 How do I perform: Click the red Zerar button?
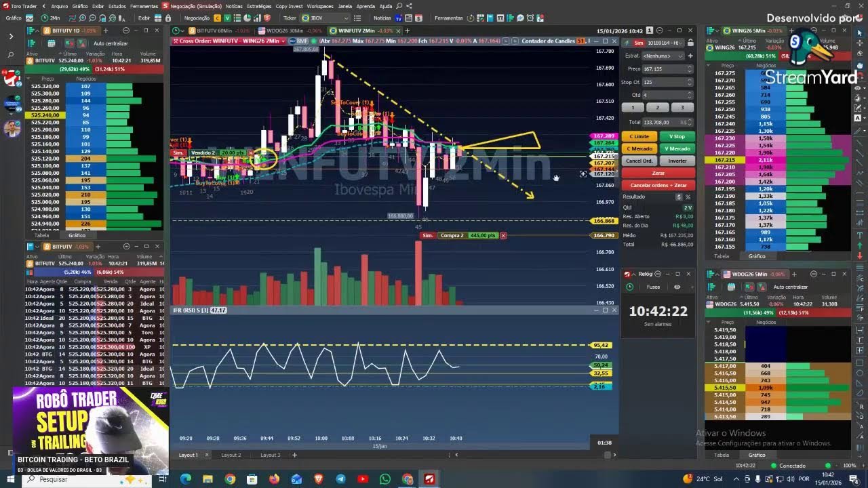pyautogui.click(x=658, y=173)
